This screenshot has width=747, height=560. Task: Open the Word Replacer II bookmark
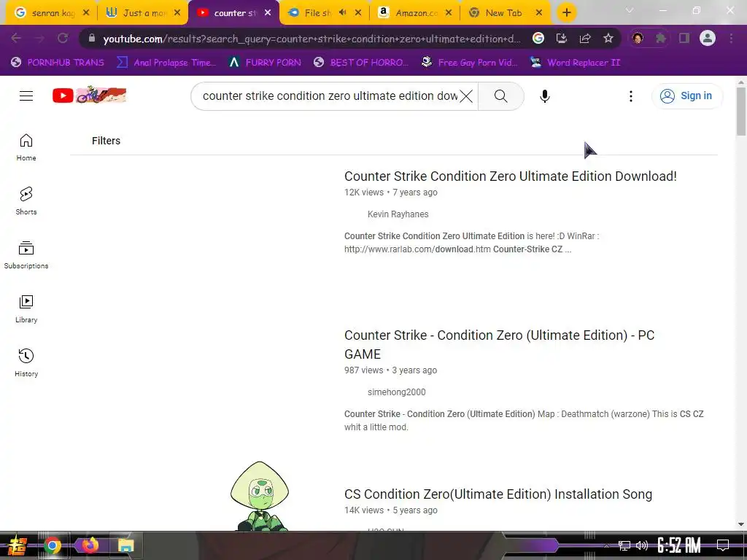coord(575,63)
